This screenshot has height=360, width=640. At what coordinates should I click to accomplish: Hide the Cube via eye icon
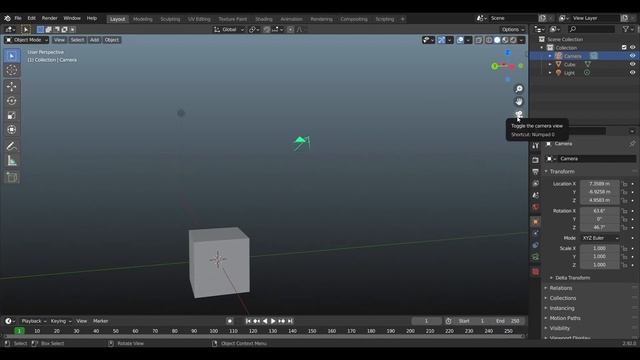coord(632,64)
